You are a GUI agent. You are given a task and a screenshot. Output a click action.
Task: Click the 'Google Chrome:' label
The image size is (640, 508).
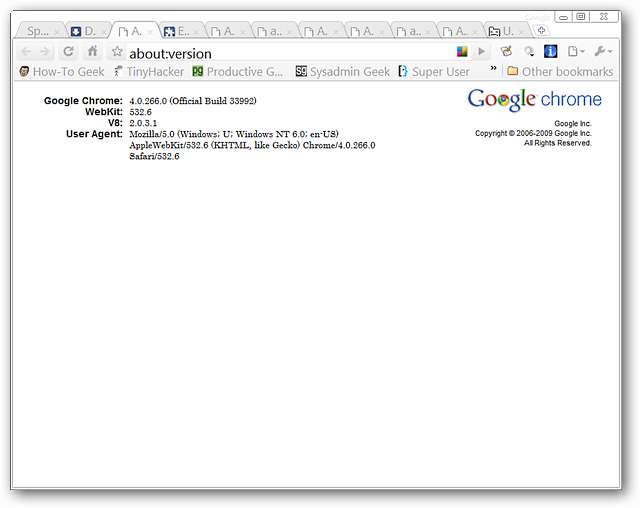83,101
